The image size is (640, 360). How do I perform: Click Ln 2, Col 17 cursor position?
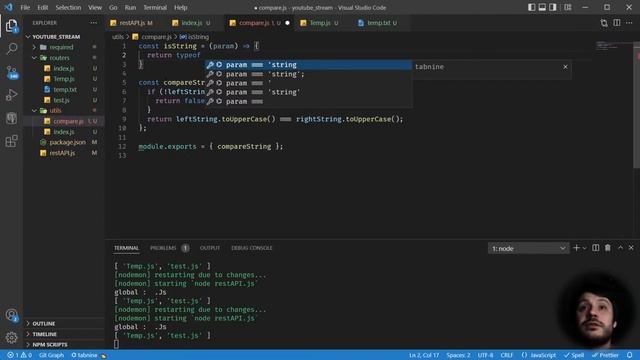tap(424, 355)
